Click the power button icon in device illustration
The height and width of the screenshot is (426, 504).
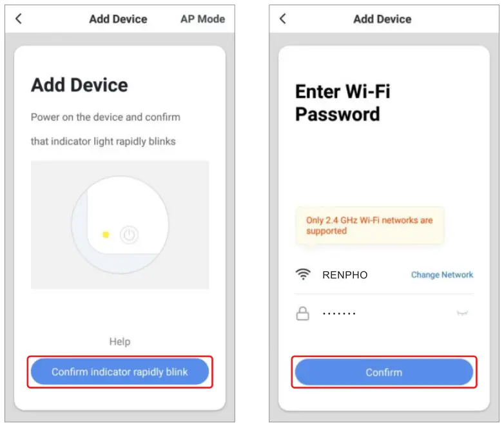130,235
